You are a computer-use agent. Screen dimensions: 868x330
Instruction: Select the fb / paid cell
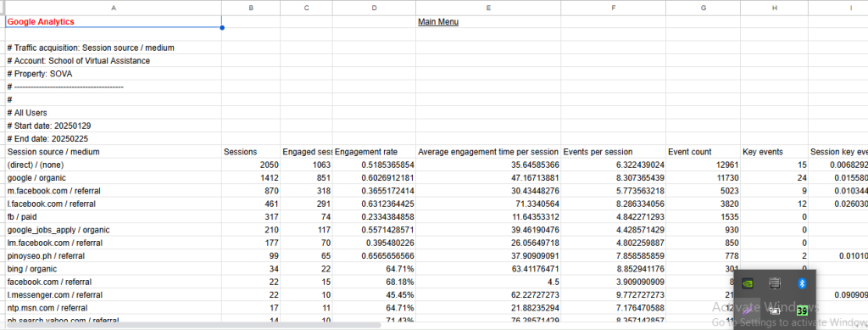[114, 217]
